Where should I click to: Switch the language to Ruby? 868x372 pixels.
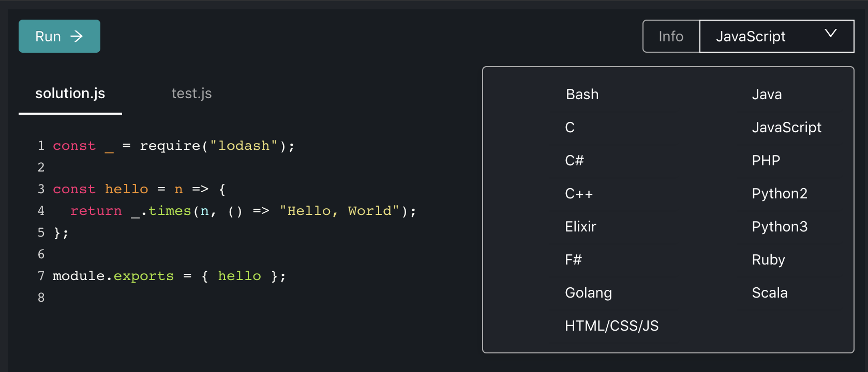click(x=768, y=260)
